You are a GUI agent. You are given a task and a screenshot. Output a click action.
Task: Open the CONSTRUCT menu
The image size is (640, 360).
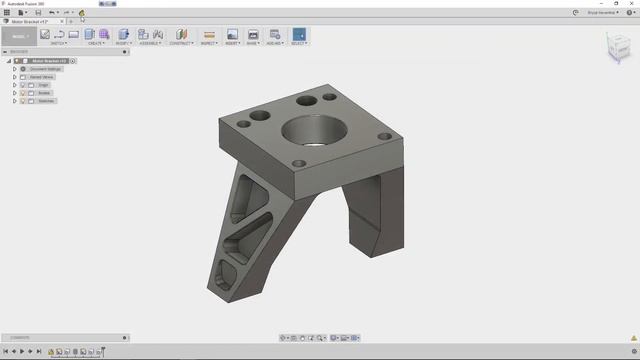point(182,43)
